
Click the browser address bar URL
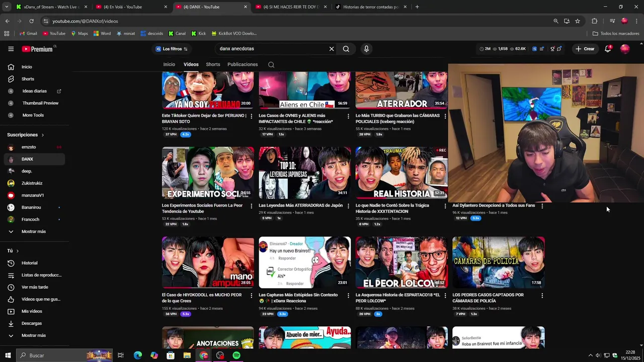coord(85,21)
